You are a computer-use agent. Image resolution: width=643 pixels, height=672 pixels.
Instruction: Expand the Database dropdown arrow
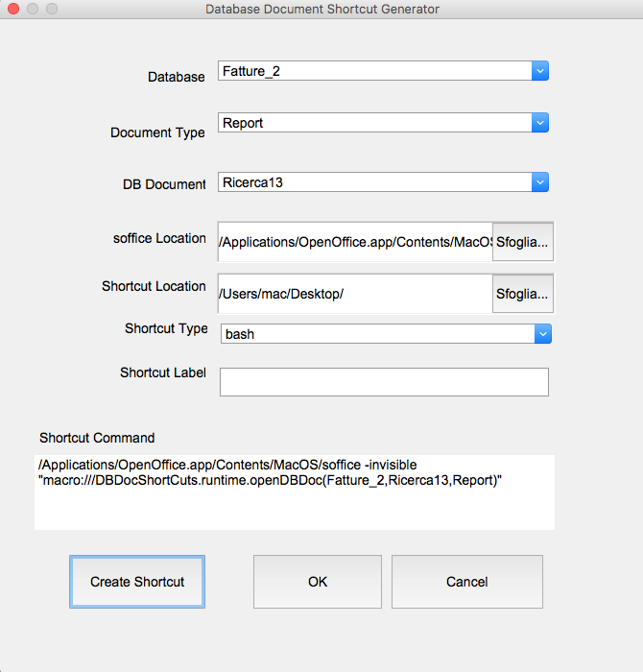540,71
